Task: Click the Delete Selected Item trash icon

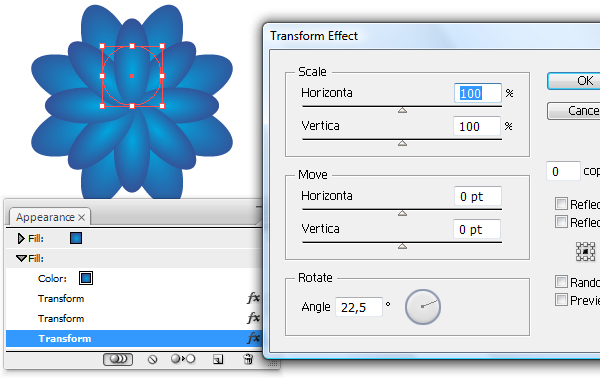Action: [248, 359]
